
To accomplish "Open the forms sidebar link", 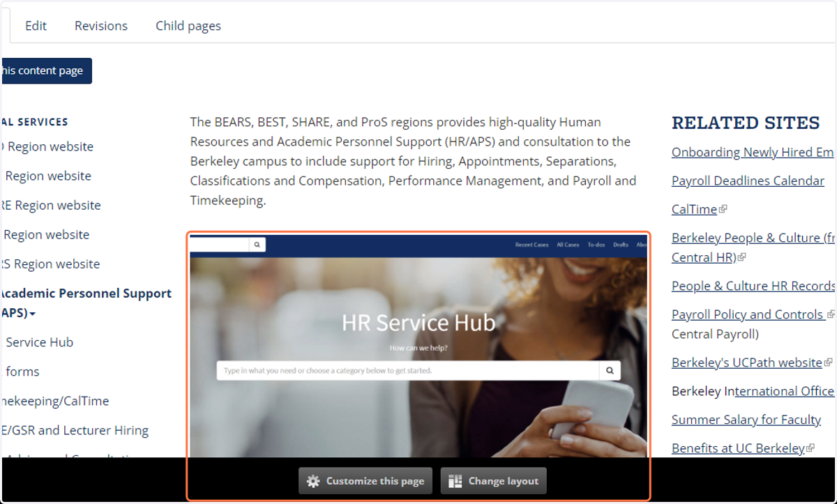I will coord(22,372).
